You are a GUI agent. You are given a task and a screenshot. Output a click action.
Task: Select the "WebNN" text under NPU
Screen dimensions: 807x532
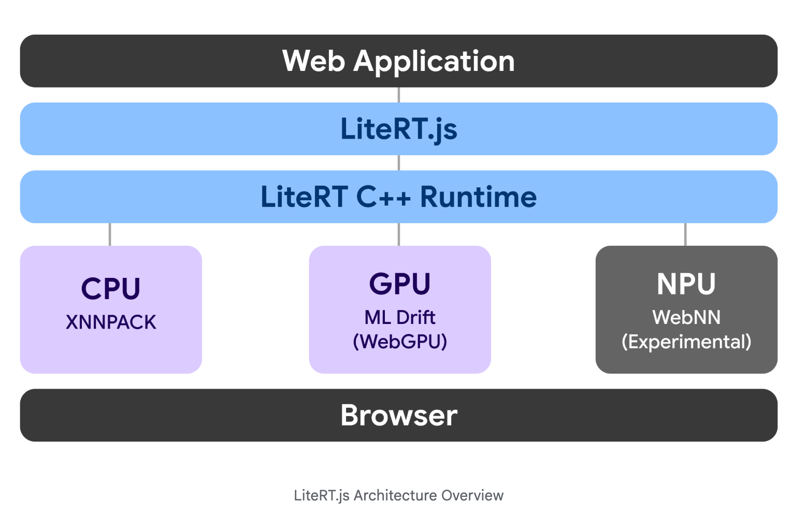pos(686,317)
